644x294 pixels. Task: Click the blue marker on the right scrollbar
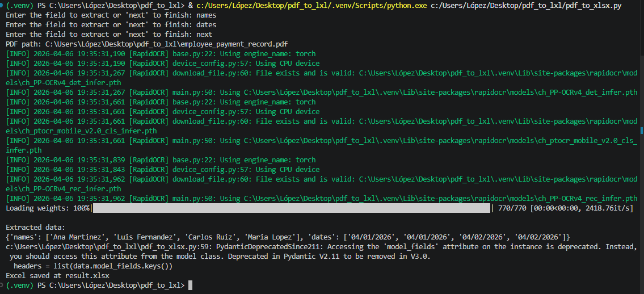point(642,130)
